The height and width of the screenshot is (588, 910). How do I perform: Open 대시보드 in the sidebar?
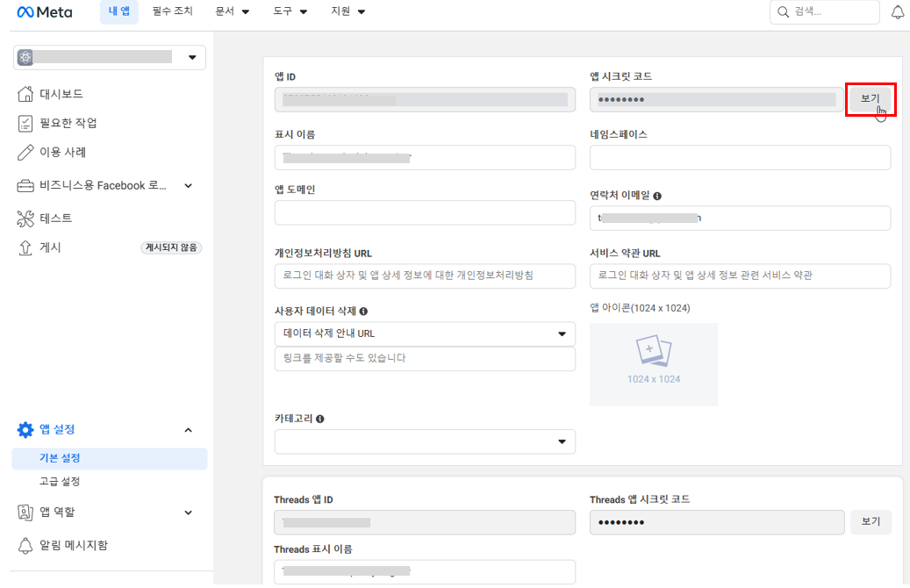[61, 94]
